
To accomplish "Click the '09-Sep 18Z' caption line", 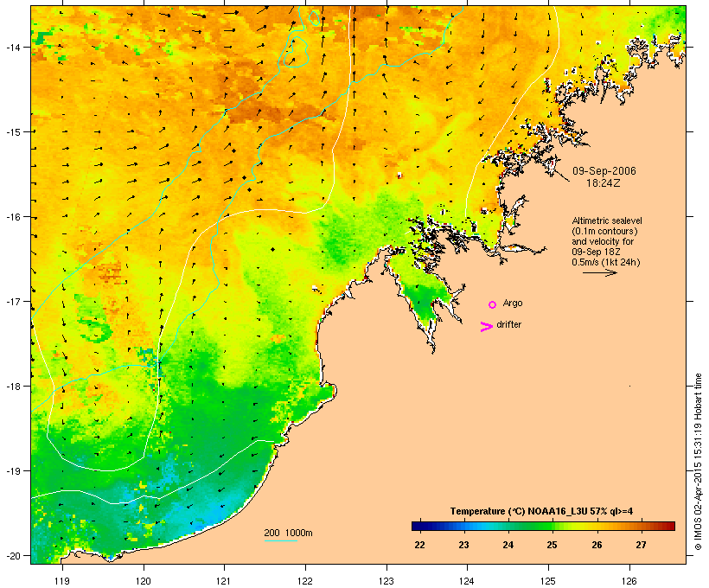I will 596,252.
